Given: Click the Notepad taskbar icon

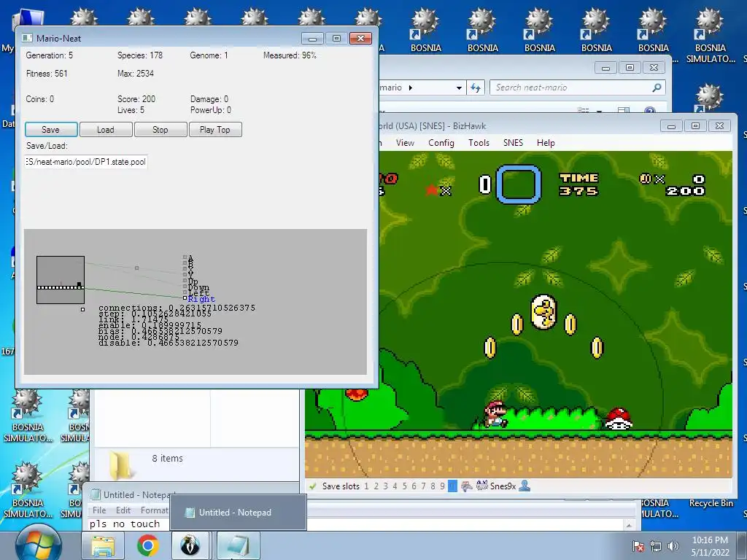Looking at the screenshot, I should [239, 545].
